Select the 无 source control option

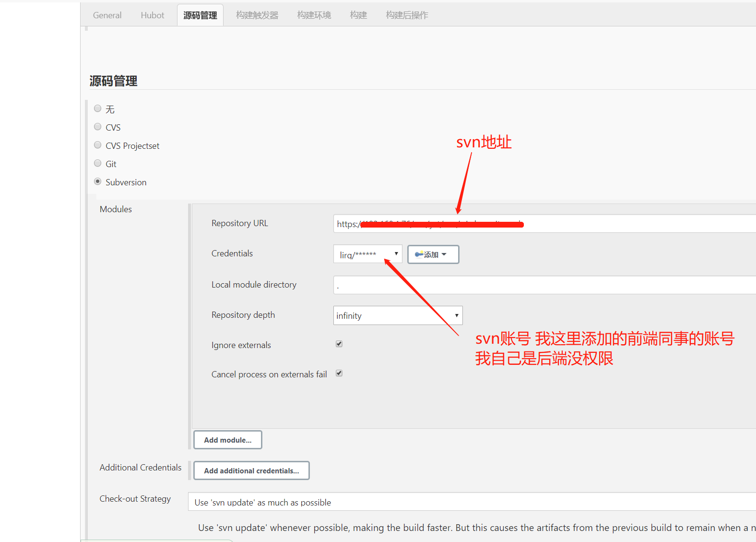pyautogui.click(x=98, y=108)
